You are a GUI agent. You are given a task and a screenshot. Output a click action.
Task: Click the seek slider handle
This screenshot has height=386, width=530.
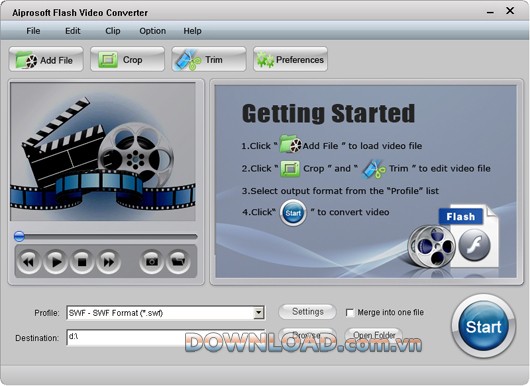click(19, 236)
